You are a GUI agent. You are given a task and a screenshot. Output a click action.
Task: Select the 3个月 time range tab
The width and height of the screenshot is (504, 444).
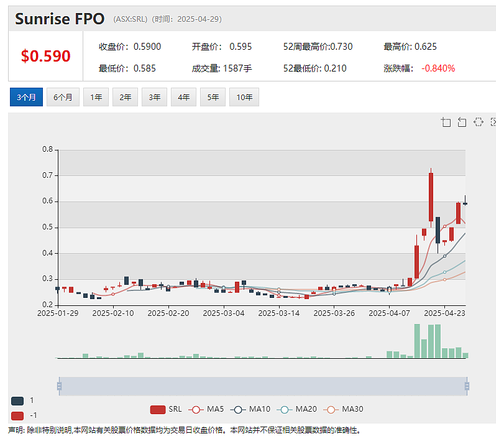coord(26,97)
